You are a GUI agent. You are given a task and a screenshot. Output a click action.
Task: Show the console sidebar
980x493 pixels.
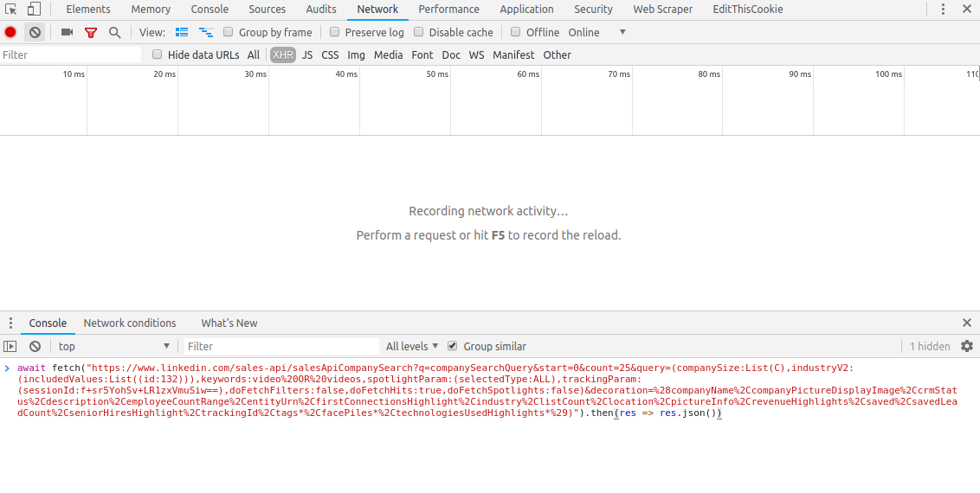pos(10,346)
